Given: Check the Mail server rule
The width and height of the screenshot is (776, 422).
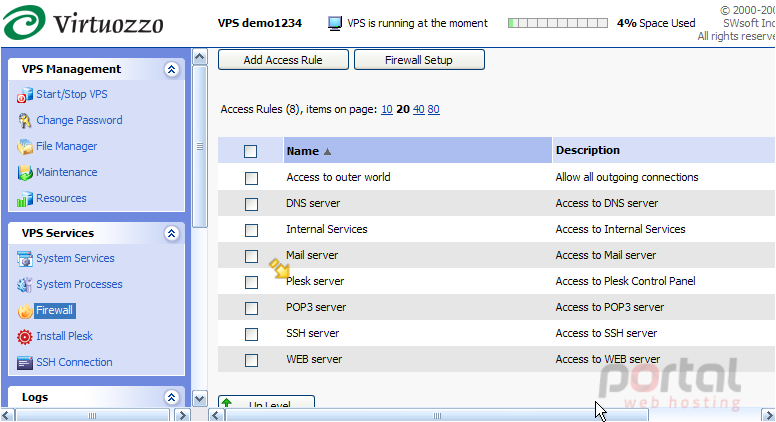Looking at the screenshot, I should [251, 256].
